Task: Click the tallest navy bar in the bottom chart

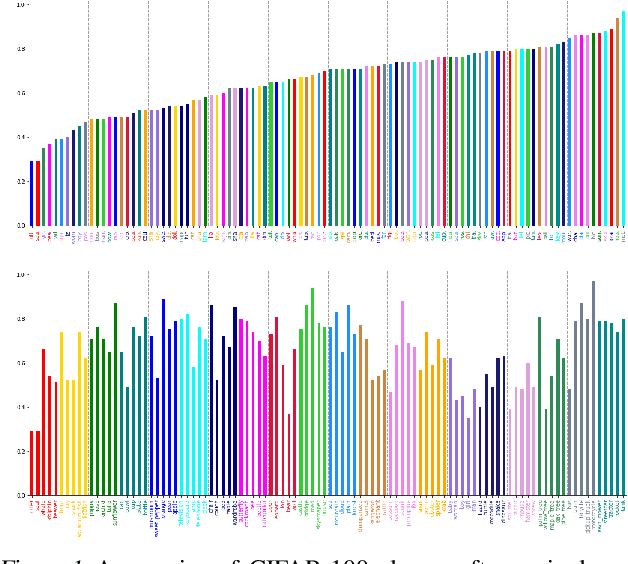Action: coord(211,400)
